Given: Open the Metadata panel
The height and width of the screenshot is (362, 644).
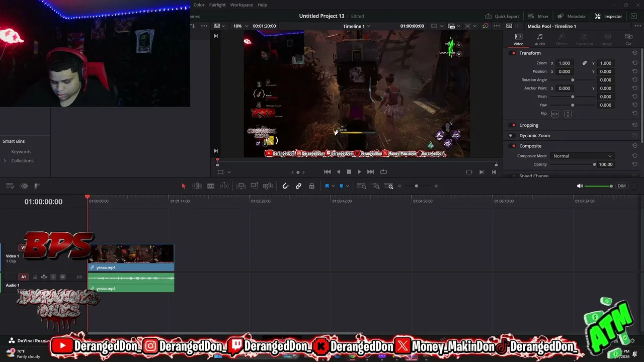Looking at the screenshot, I should pos(571,16).
